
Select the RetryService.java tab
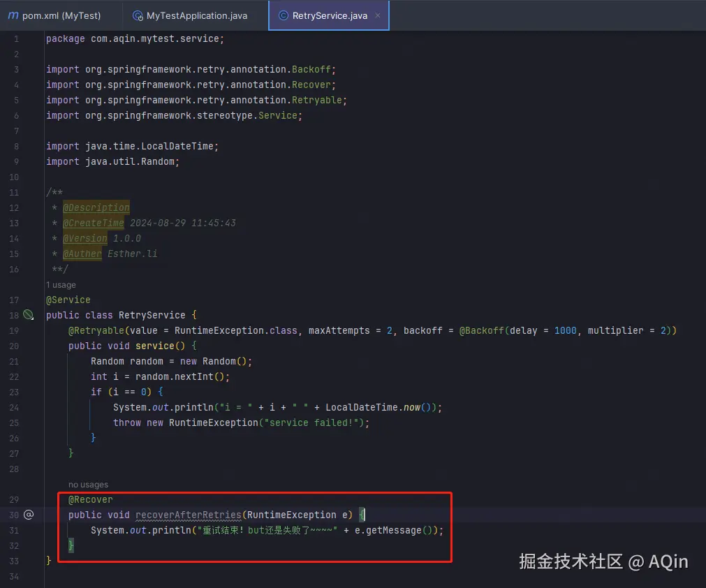(x=329, y=16)
